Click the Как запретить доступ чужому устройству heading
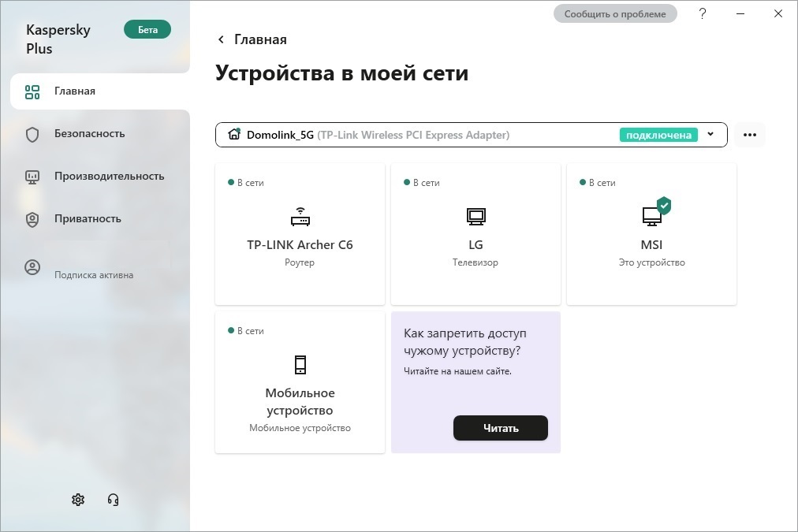 tap(465, 342)
